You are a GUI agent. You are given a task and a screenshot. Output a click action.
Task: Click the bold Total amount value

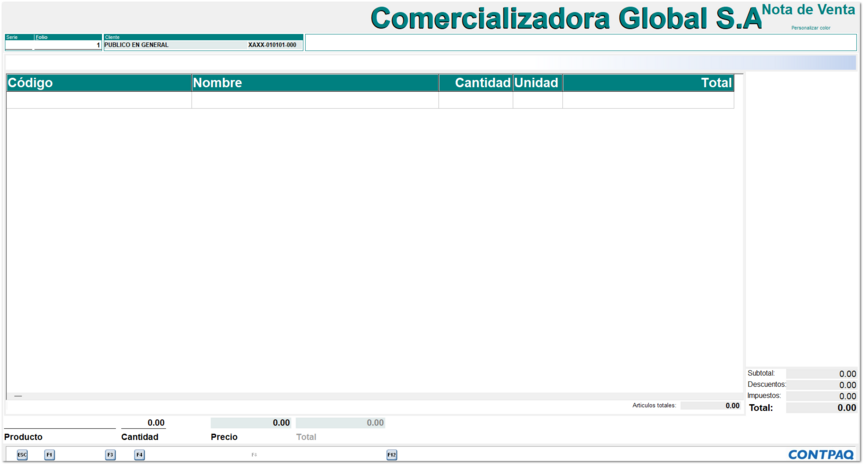pos(821,408)
